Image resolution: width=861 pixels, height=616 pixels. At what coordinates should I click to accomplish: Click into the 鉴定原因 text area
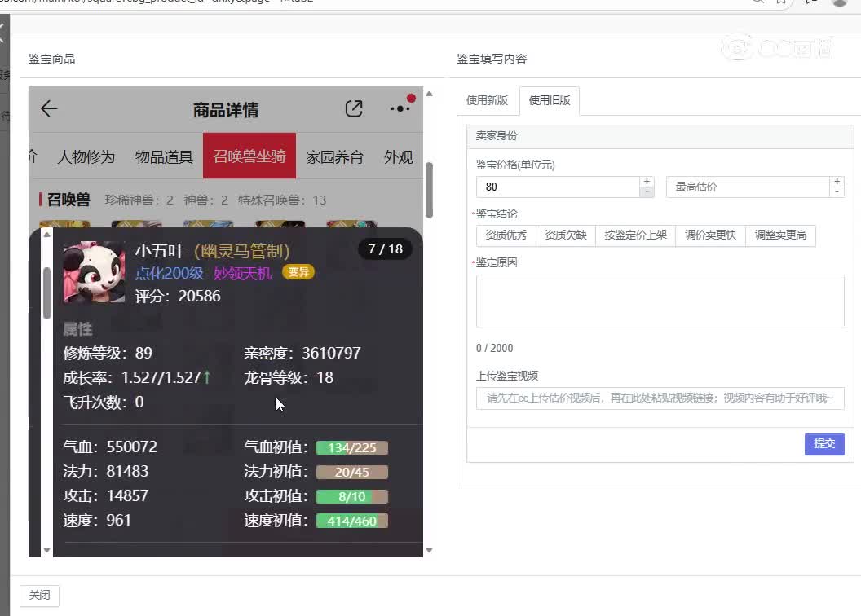click(660, 301)
